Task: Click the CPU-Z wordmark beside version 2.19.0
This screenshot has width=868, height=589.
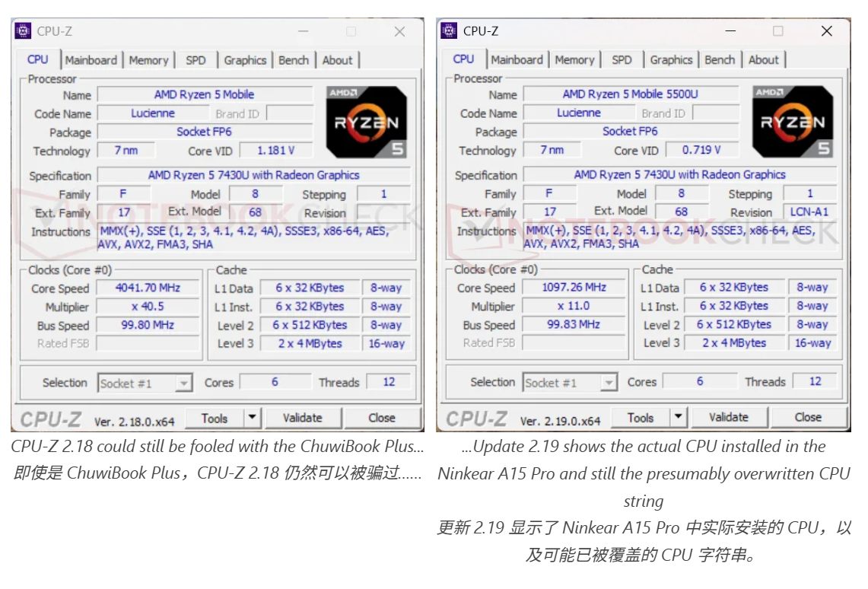Action: pyautogui.click(x=478, y=417)
